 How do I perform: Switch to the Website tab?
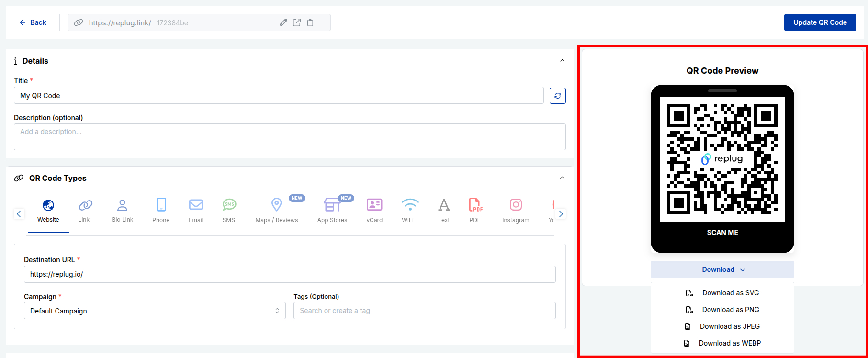pyautogui.click(x=48, y=211)
